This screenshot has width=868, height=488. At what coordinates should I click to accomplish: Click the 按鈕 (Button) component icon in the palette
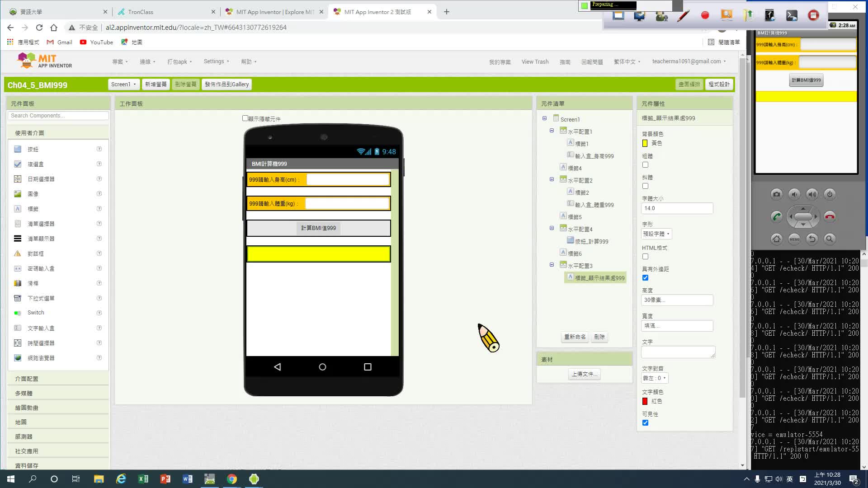click(18, 149)
